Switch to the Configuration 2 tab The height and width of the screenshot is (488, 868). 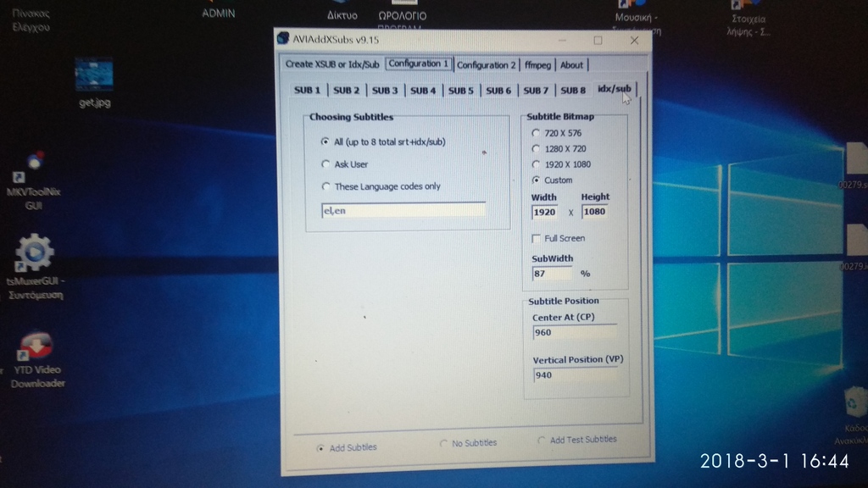click(486, 64)
